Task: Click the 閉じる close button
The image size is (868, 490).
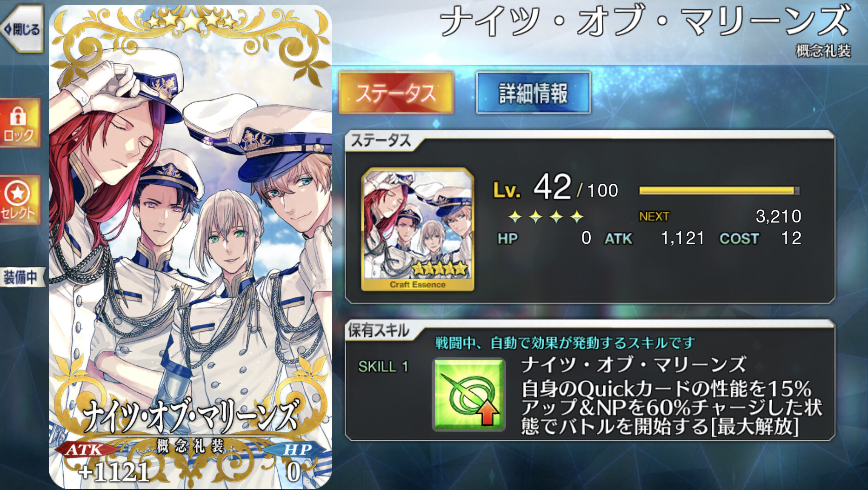Action: (22, 30)
